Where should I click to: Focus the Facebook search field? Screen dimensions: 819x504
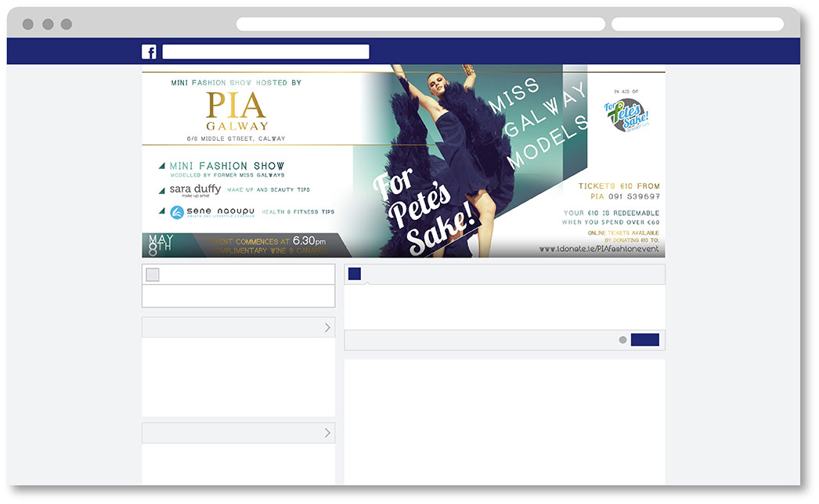265,52
